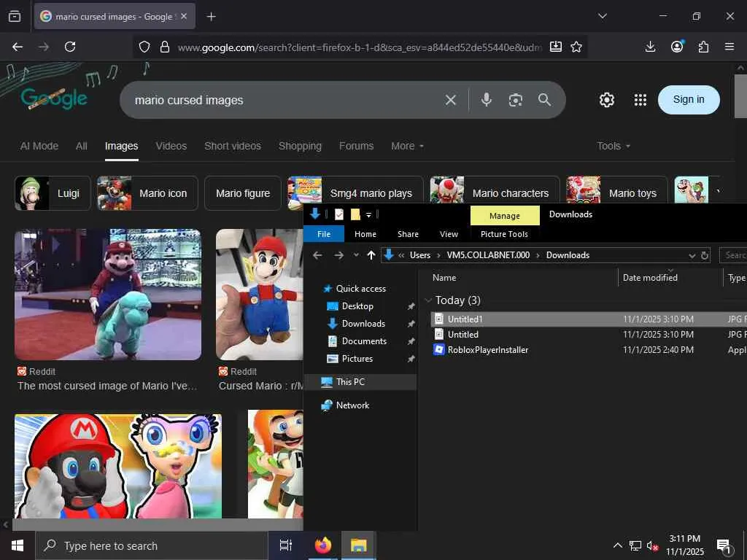Image resolution: width=747 pixels, height=560 pixels.
Task: Search by image with Google Lens
Action: coord(516,100)
